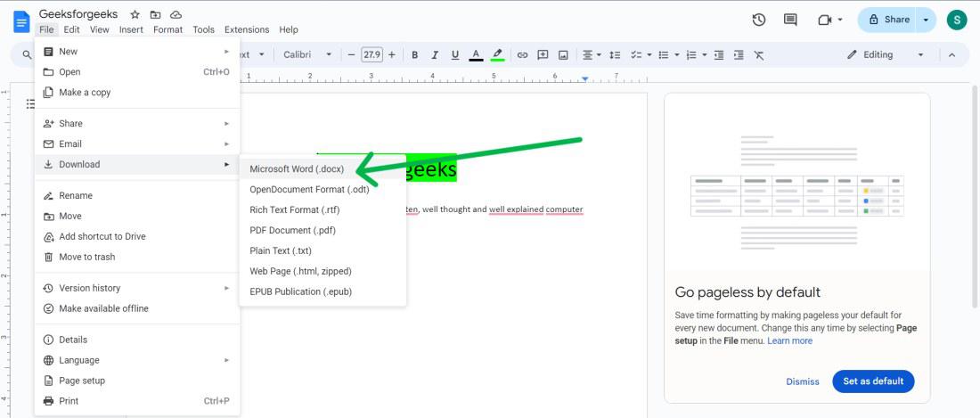Viewport: 980px width, 418px height.
Task: Collapse the toolbar with up chevron
Action: [x=951, y=55]
